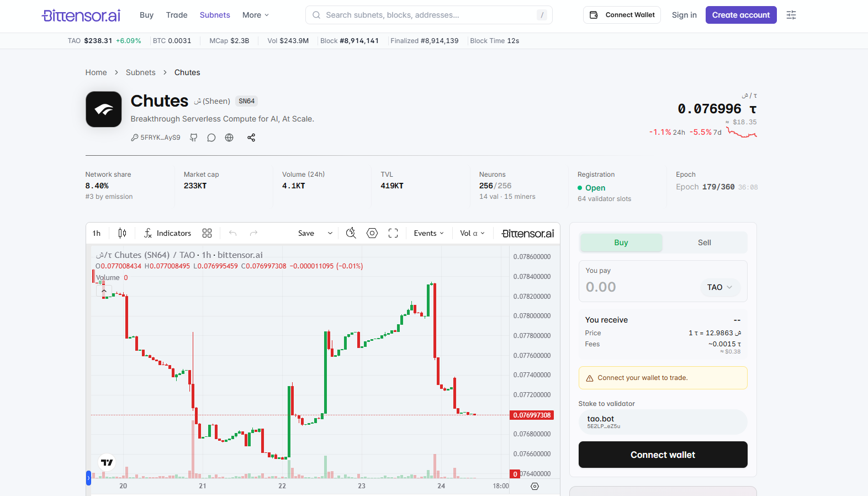Navigate to Home breadcrumb
The height and width of the screenshot is (496, 868).
pyautogui.click(x=96, y=72)
